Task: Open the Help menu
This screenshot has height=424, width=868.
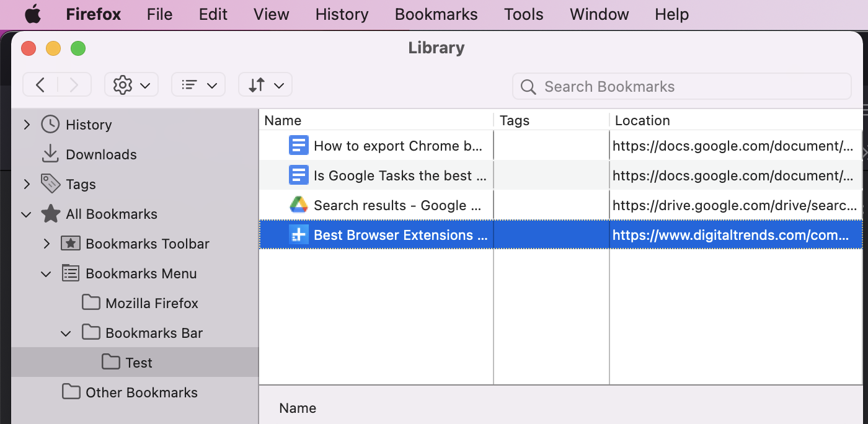Action: click(x=672, y=14)
